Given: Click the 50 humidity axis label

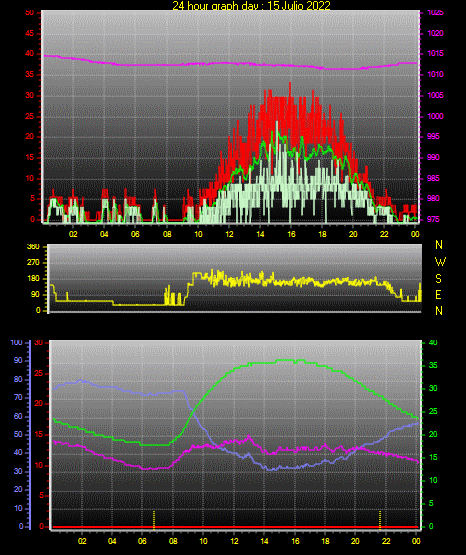Looking at the screenshot, I should click(18, 434).
